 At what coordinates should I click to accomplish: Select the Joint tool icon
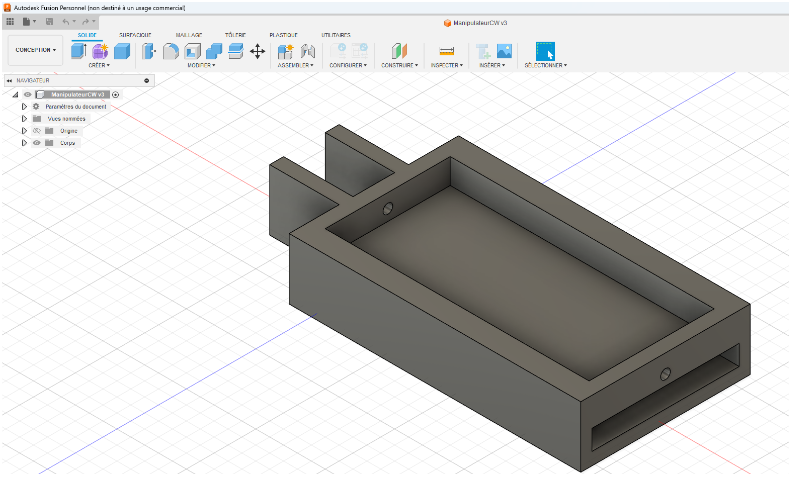click(x=307, y=51)
